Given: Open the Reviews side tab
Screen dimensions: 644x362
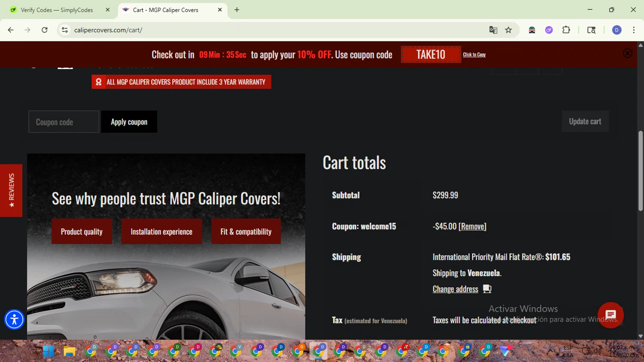Looking at the screenshot, I should point(11,190).
